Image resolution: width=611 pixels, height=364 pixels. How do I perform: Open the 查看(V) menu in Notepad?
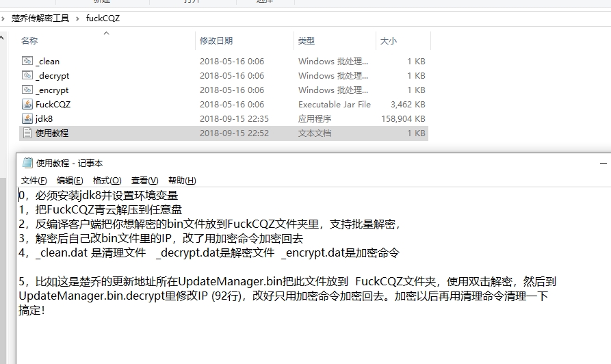coord(144,181)
